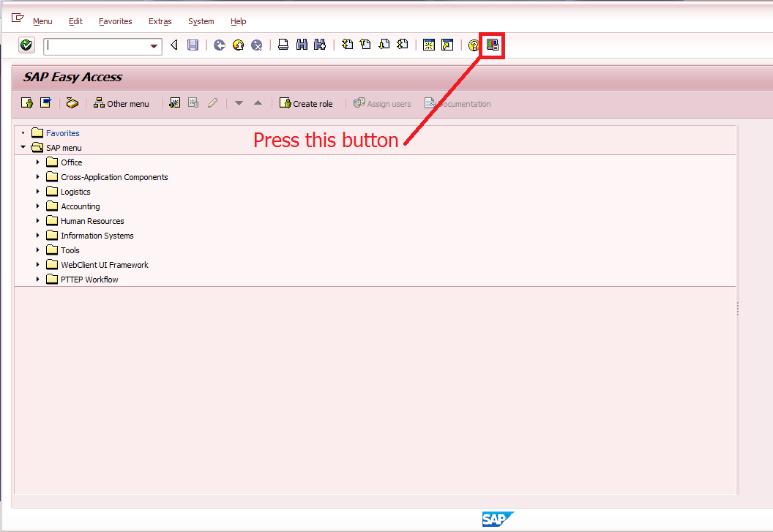
Task: Click the highlighted Customize Local Layout icon
Action: (x=491, y=45)
